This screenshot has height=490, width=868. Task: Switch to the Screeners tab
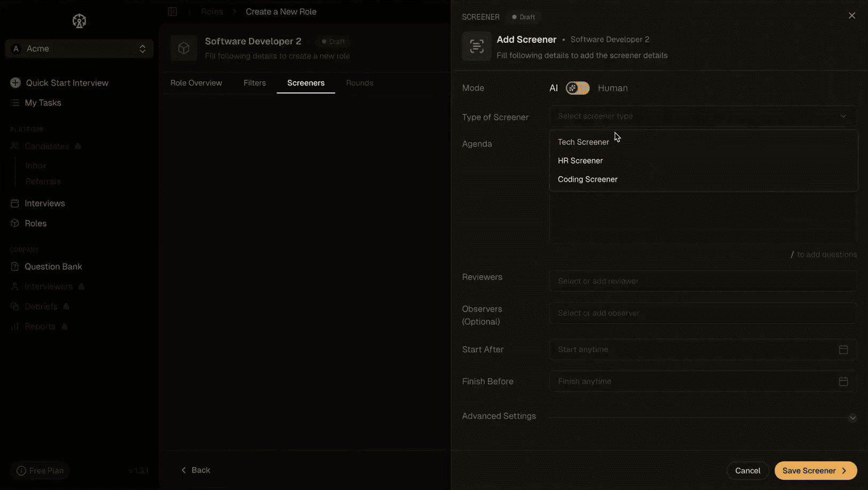click(x=306, y=83)
